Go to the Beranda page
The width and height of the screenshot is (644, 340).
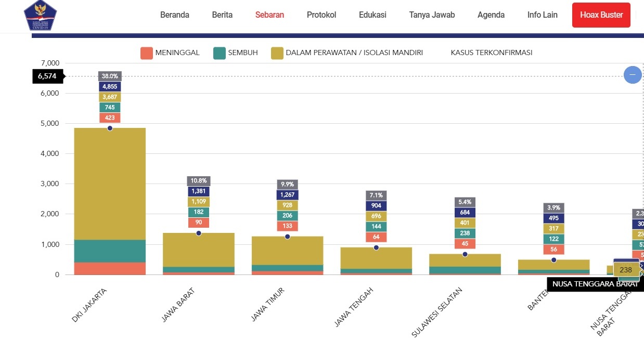click(x=174, y=15)
